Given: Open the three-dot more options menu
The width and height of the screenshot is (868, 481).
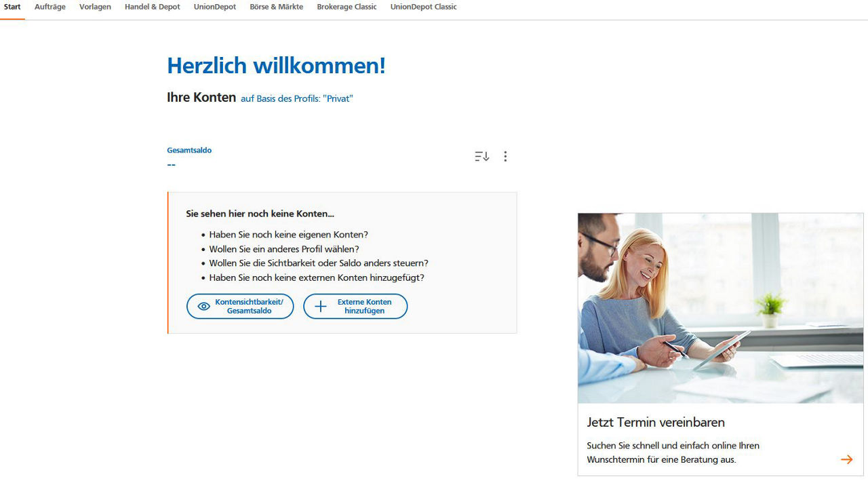Looking at the screenshot, I should [x=505, y=156].
